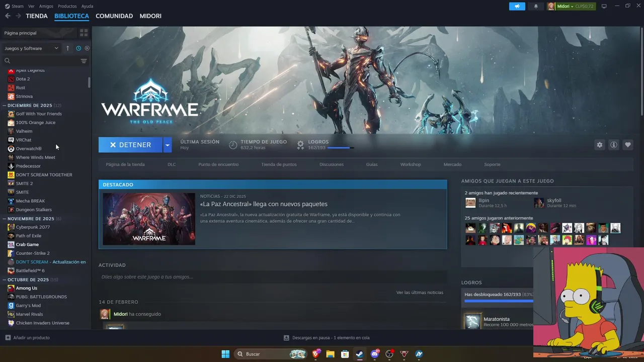Open the collections grid view icon
Image resolution: width=644 pixels, height=362 pixels.
[x=84, y=33]
